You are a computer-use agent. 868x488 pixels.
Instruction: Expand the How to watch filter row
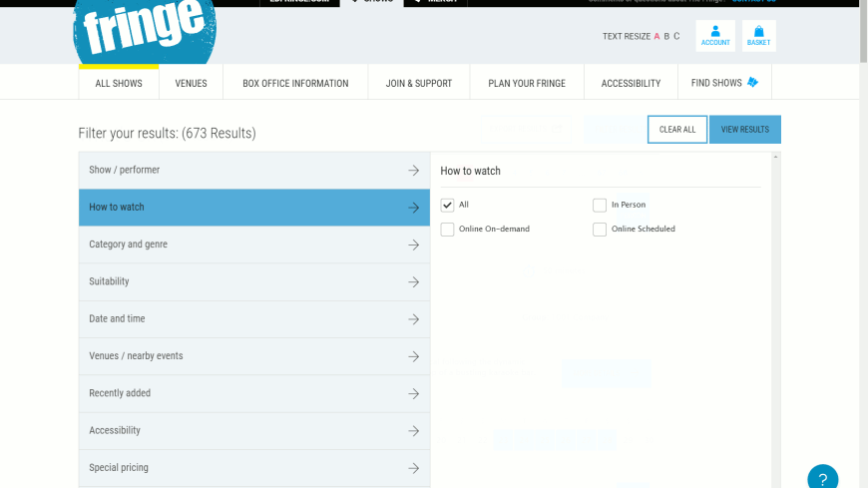[254, 208]
